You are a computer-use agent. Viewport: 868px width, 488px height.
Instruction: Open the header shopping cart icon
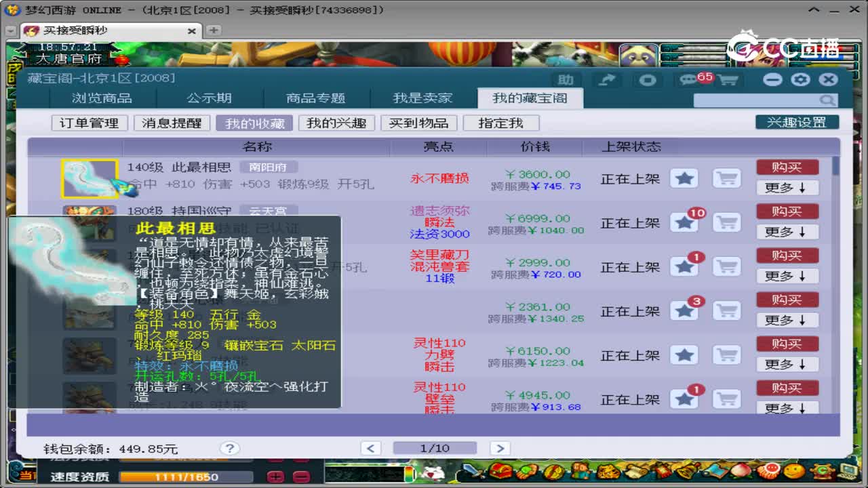727,80
